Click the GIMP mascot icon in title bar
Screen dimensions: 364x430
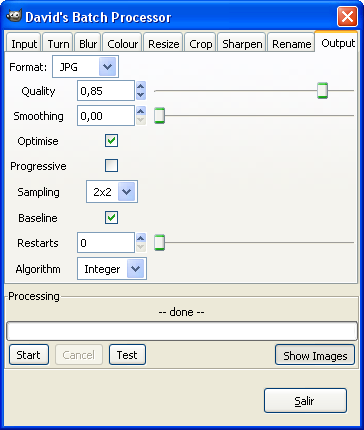point(14,16)
